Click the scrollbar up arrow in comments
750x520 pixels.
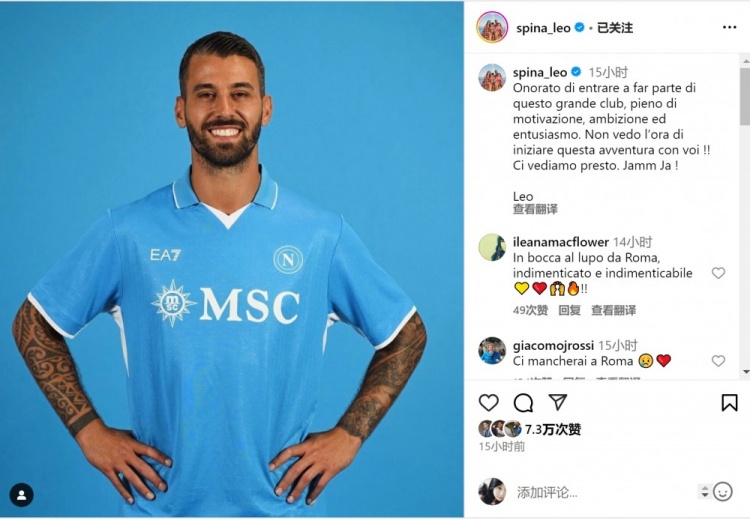point(745,61)
